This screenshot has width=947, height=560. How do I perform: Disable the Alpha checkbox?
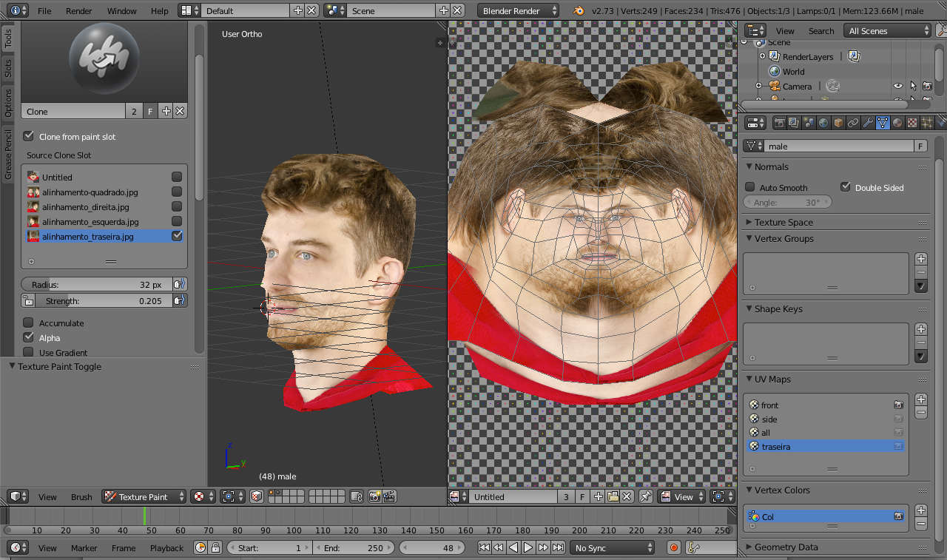[x=28, y=337]
